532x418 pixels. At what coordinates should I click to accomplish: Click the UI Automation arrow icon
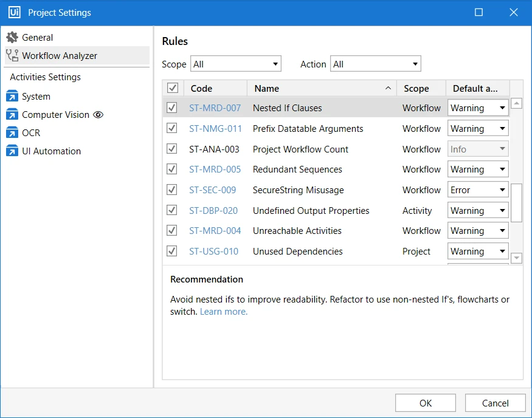click(x=12, y=151)
